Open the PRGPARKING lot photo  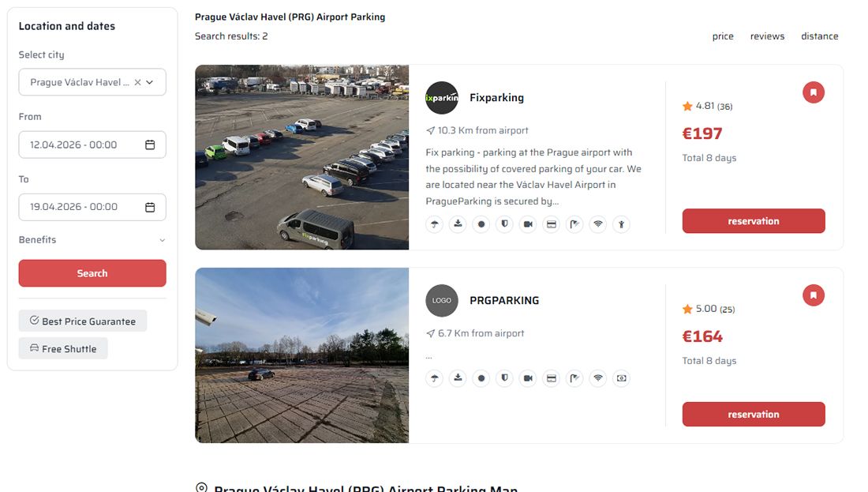coord(301,355)
